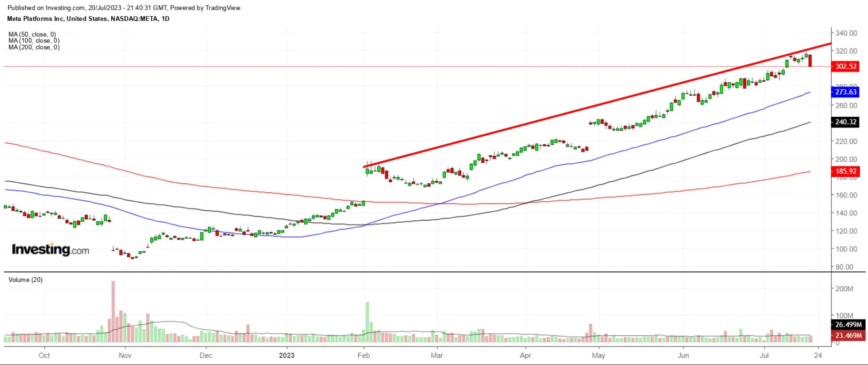Select the MA (50, close, 0) indicator label
The image size is (868, 365).
(x=32, y=34)
